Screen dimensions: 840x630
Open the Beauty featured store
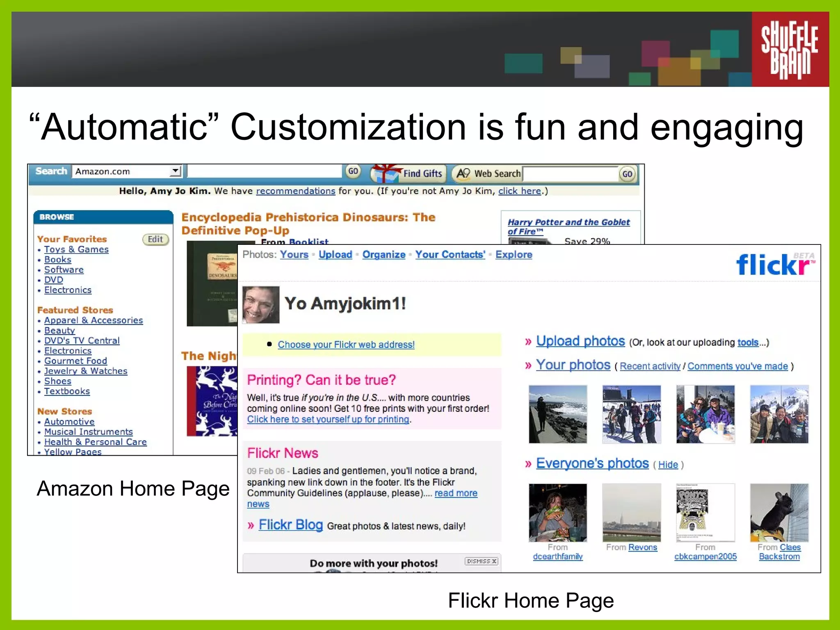60,331
